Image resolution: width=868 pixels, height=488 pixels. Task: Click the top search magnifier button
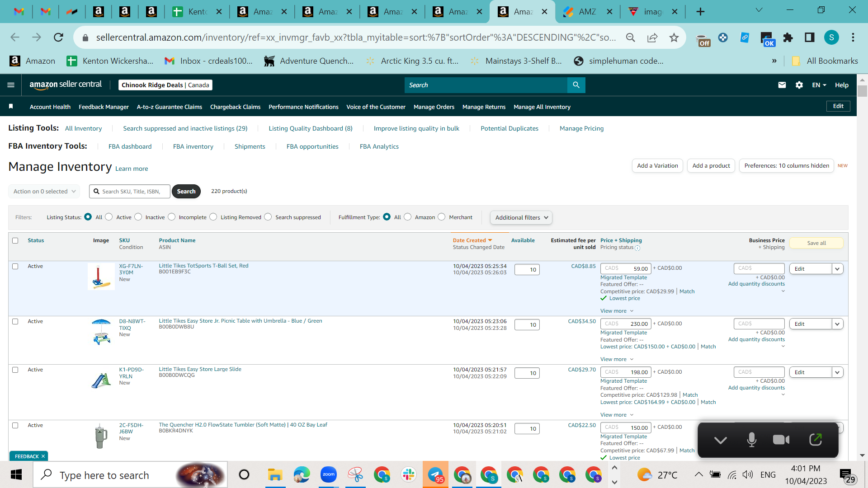click(x=576, y=85)
